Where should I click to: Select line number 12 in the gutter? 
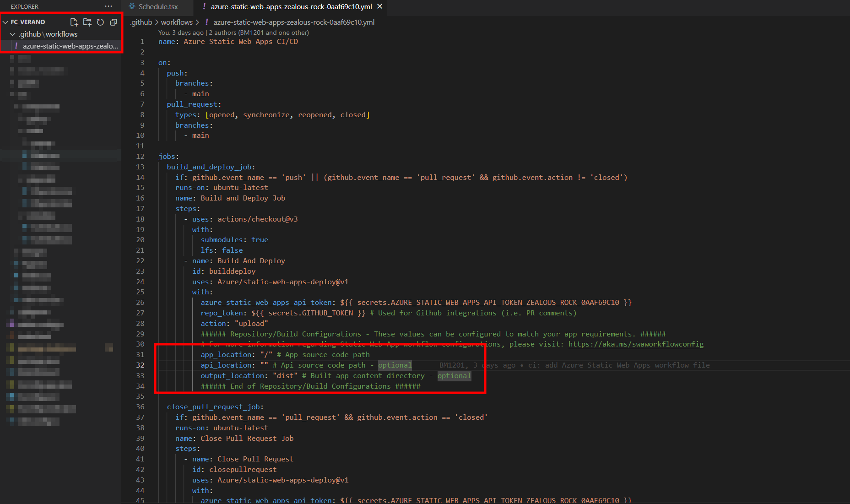click(x=140, y=157)
